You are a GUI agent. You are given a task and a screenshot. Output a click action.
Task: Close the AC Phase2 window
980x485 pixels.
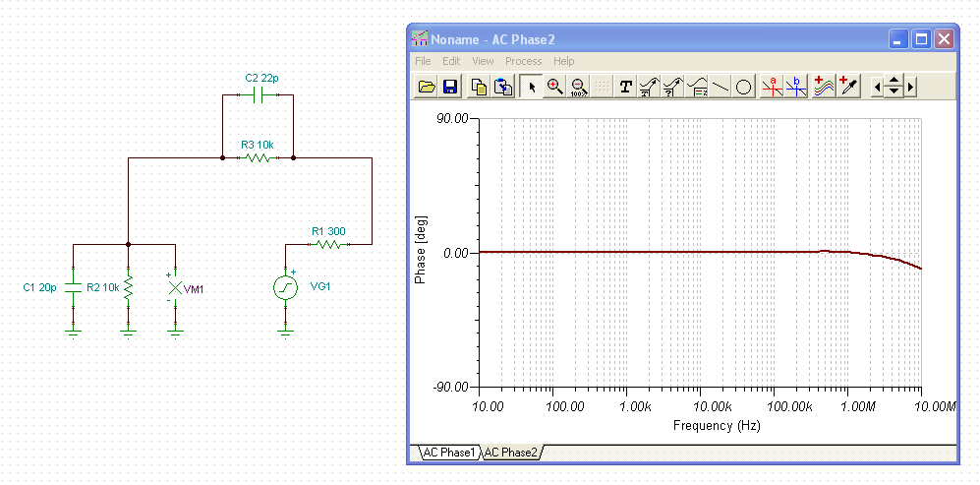(944, 39)
